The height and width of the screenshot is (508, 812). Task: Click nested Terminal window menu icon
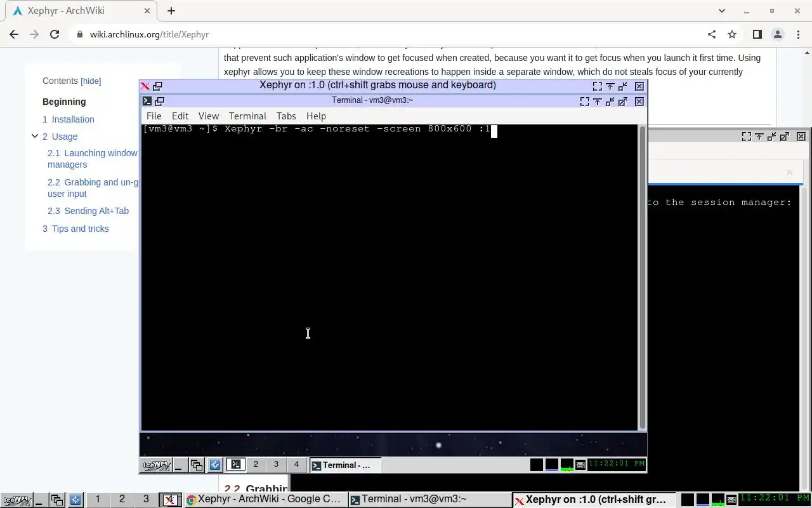point(147,101)
